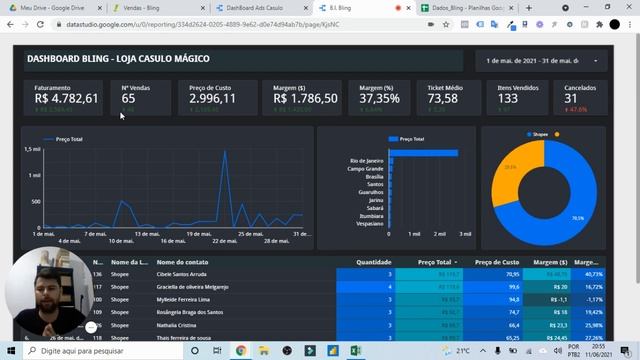Open File Explorer from the taskbar
The width and height of the screenshot is (640, 360).
click(264, 351)
